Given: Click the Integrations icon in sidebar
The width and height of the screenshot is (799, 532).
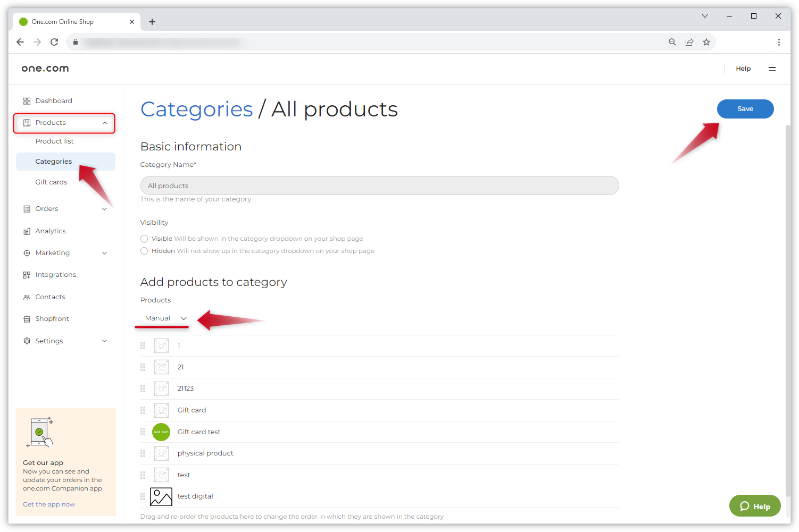Looking at the screenshot, I should click(x=27, y=275).
